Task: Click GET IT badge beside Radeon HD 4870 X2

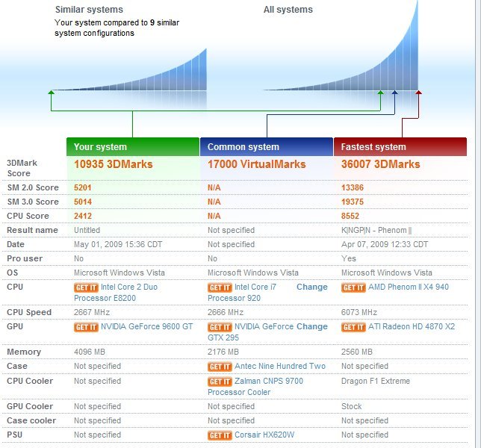Action: [353, 327]
